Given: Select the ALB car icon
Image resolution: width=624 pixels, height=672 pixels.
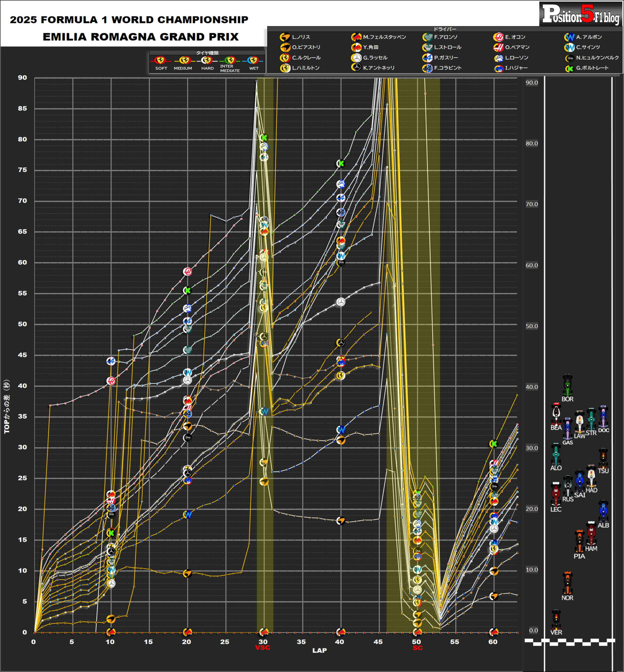Looking at the screenshot, I should pyautogui.click(x=604, y=511).
